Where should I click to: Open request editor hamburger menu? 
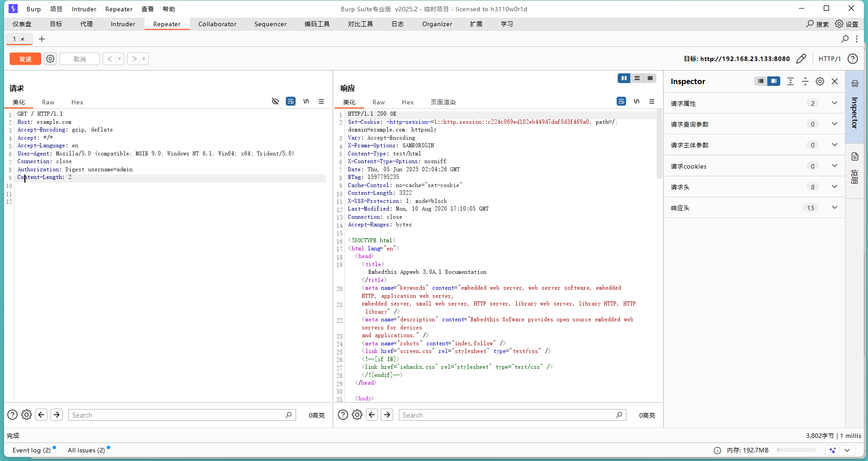[x=321, y=101]
